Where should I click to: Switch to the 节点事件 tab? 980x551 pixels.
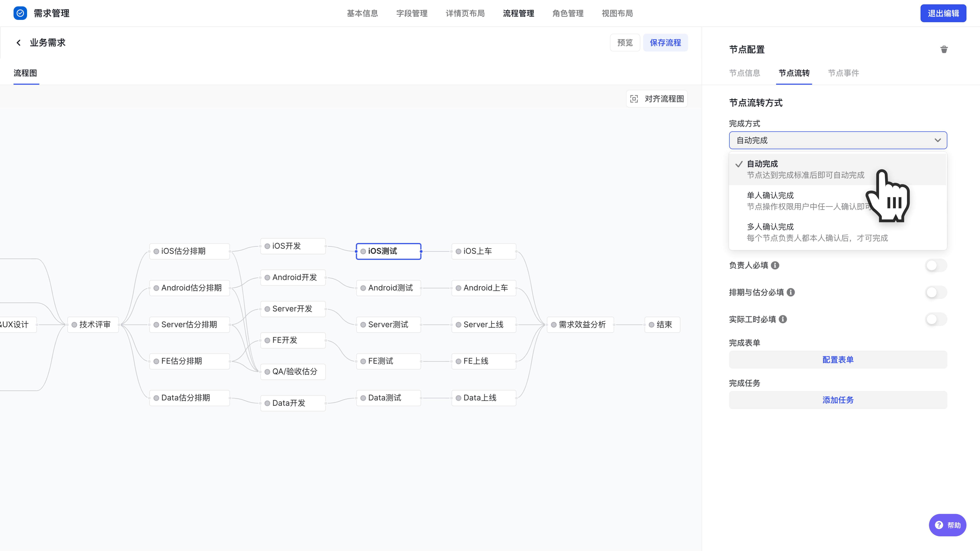pos(843,73)
